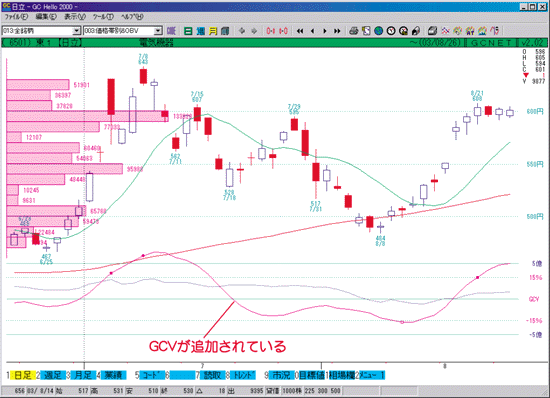The height and width of the screenshot is (398, 550).
Task: Click the 51991 volume-by-price bar
Action: click(x=38, y=85)
